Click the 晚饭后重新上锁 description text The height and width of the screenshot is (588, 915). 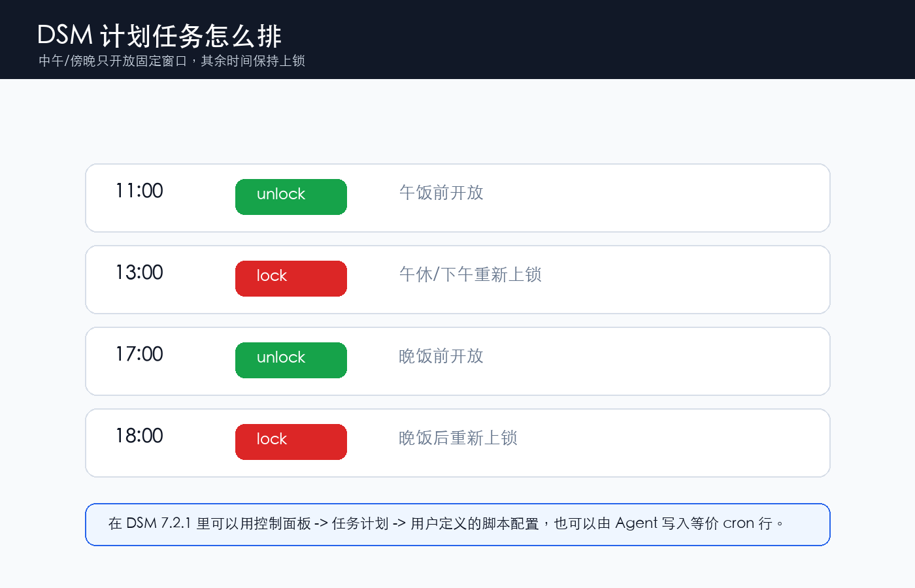[458, 438]
